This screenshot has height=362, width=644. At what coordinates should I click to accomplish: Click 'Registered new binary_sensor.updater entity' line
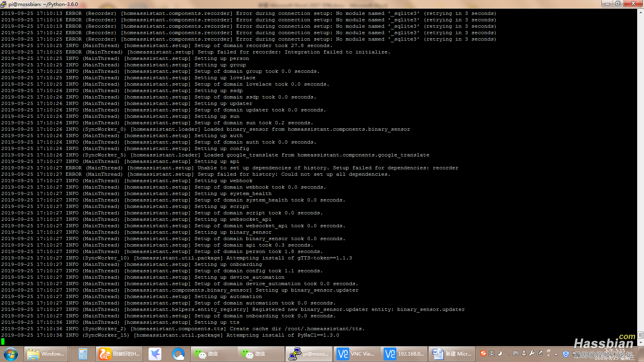[x=233, y=309]
